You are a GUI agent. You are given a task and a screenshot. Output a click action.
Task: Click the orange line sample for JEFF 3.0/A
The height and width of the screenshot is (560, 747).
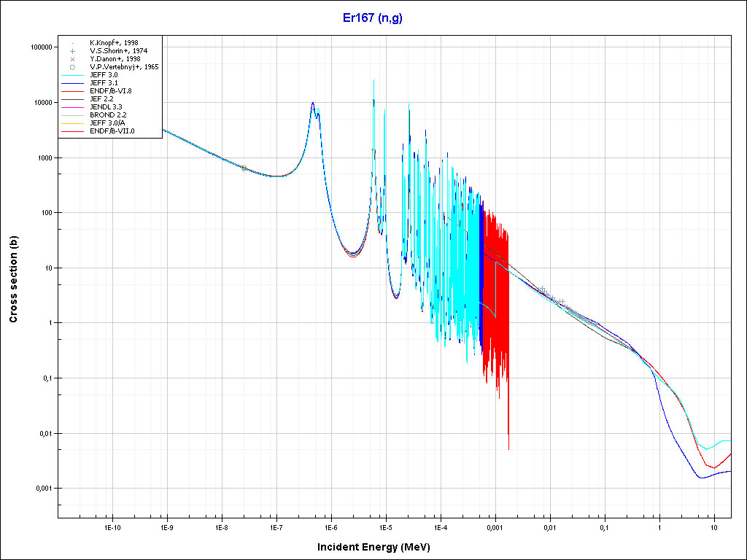pyautogui.click(x=73, y=123)
